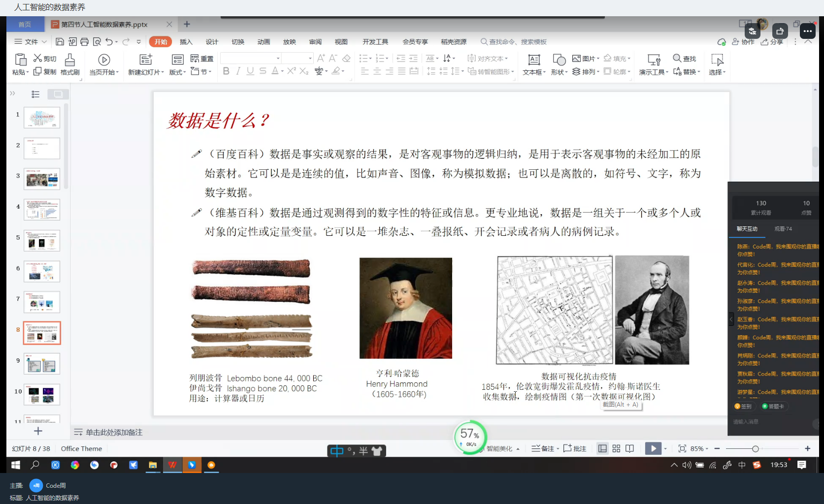
Task: Open the 设计 Design ribbon tab
Action: point(212,42)
